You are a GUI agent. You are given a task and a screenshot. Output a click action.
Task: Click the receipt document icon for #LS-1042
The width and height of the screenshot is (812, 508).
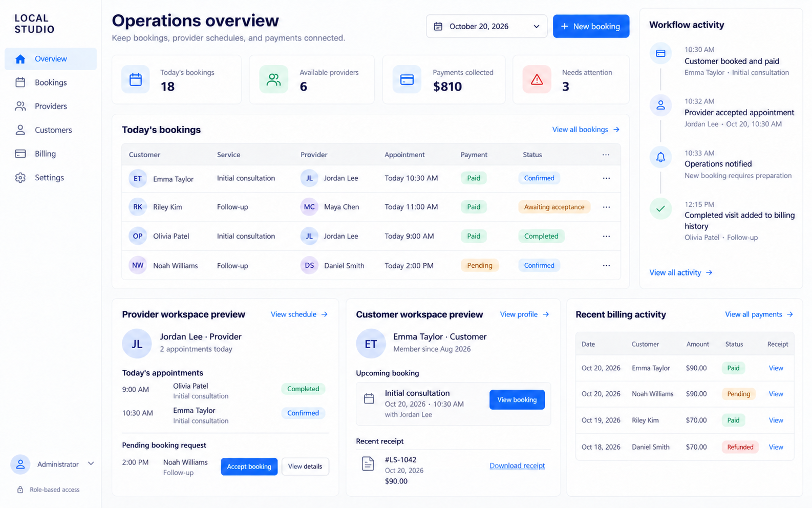(x=368, y=464)
